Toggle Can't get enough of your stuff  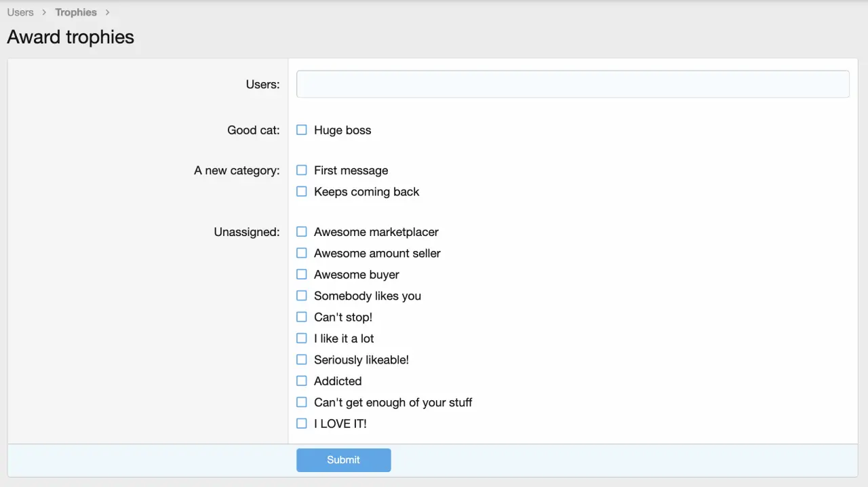[302, 403]
